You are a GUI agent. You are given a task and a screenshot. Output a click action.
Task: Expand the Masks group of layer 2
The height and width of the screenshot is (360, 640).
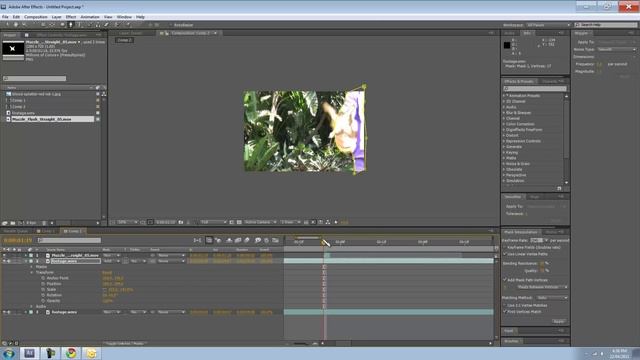(x=32, y=267)
